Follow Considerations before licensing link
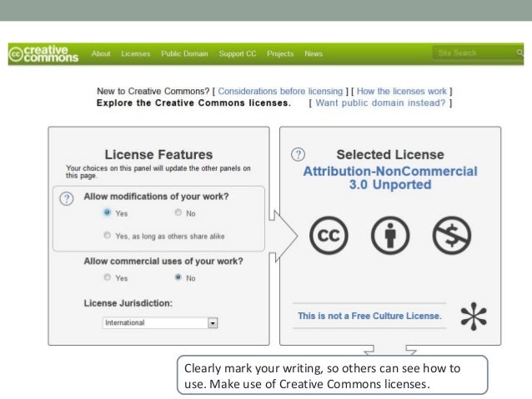The height and width of the screenshot is (399, 532). pos(280,91)
